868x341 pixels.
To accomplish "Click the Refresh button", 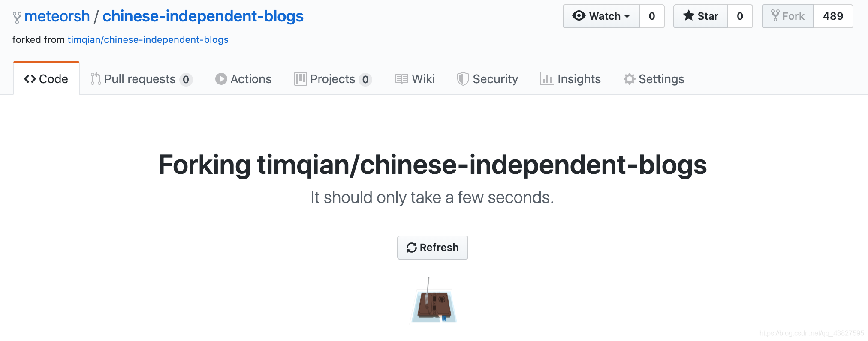I will click(432, 247).
